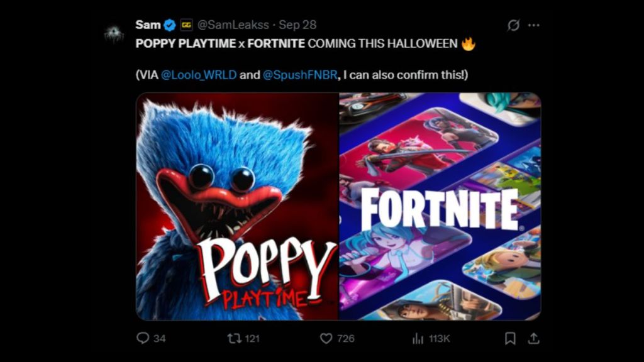Like the post with the heart
644x362 pixels.
(326, 338)
